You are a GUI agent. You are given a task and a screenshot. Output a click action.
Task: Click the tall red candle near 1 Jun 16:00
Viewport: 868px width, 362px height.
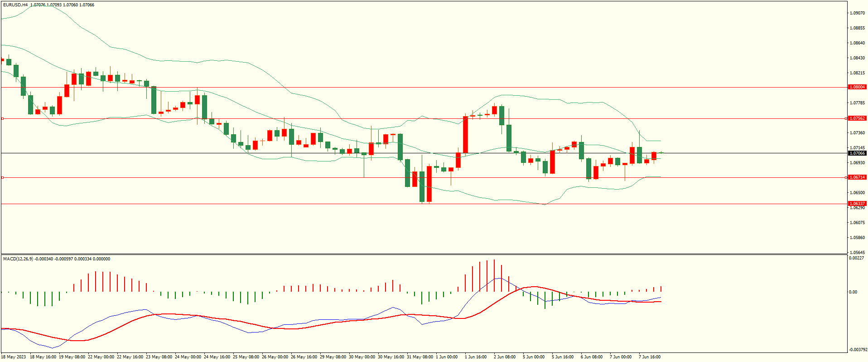tap(465, 135)
